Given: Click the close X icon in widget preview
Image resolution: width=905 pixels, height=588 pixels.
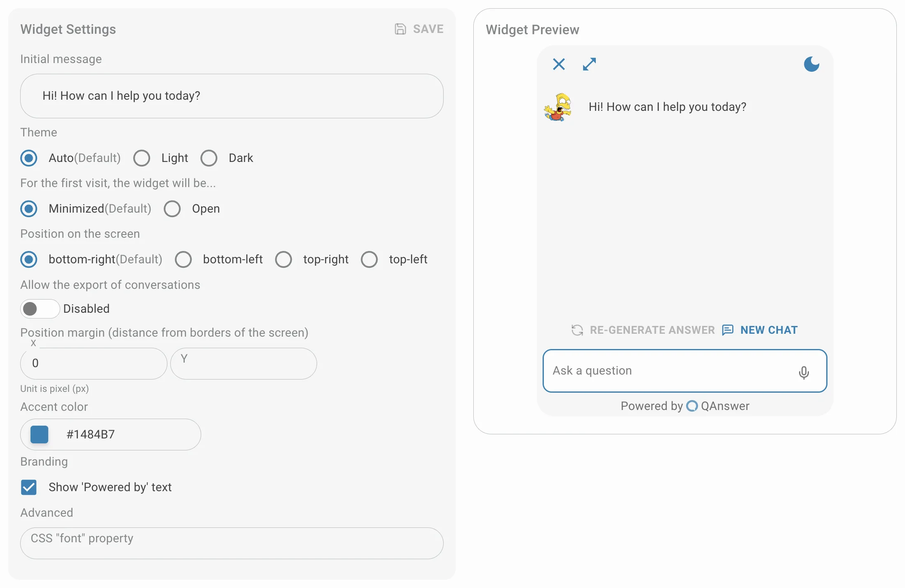Looking at the screenshot, I should 559,64.
